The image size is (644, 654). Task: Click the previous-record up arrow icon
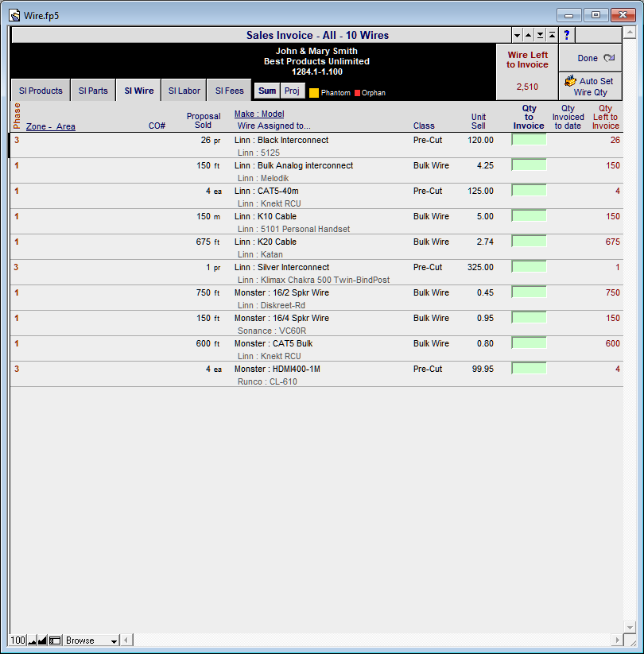pyautogui.click(x=529, y=35)
